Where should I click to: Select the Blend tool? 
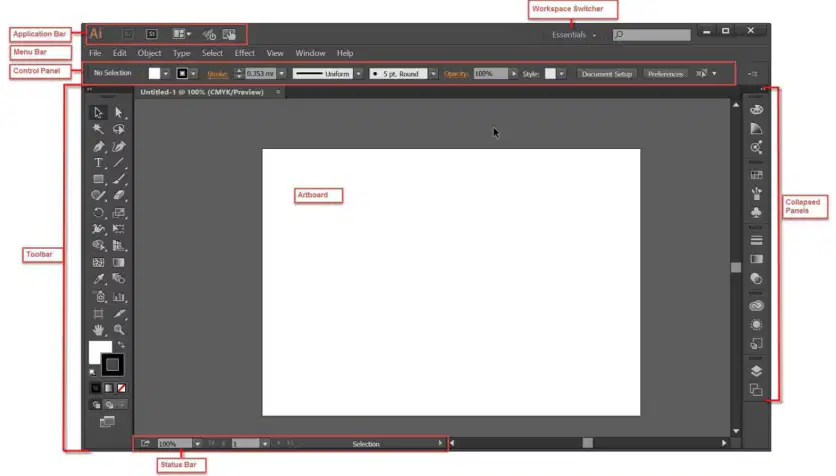click(118, 279)
